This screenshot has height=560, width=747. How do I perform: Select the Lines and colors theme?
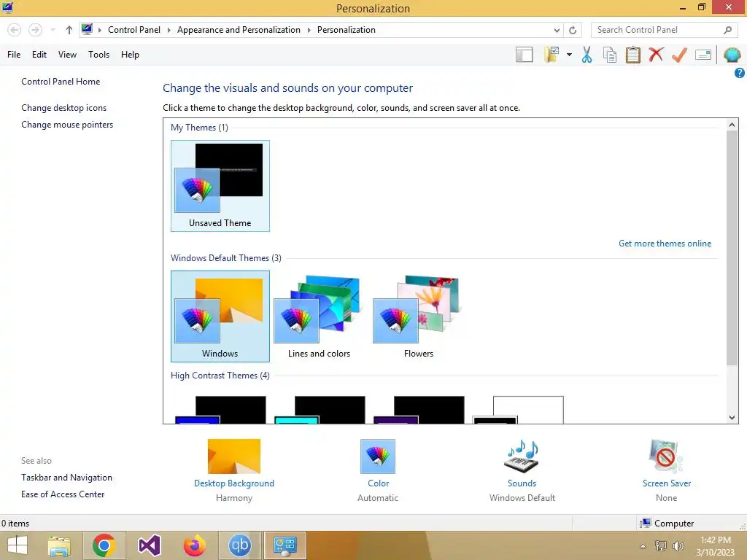click(320, 316)
